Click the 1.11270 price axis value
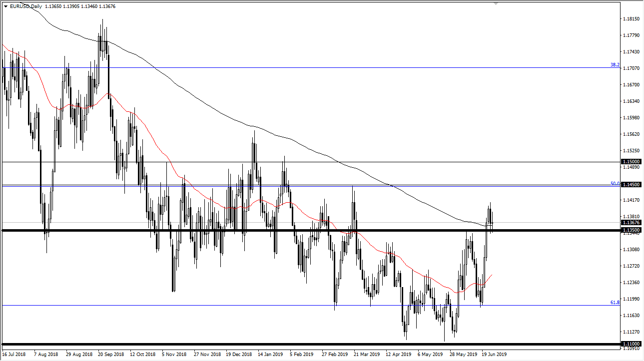 tap(632, 332)
